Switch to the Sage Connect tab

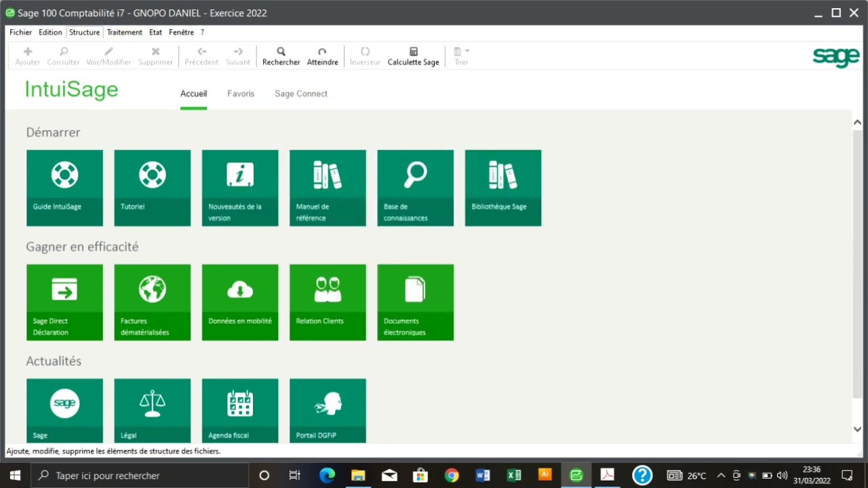click(x=301, y=94)
